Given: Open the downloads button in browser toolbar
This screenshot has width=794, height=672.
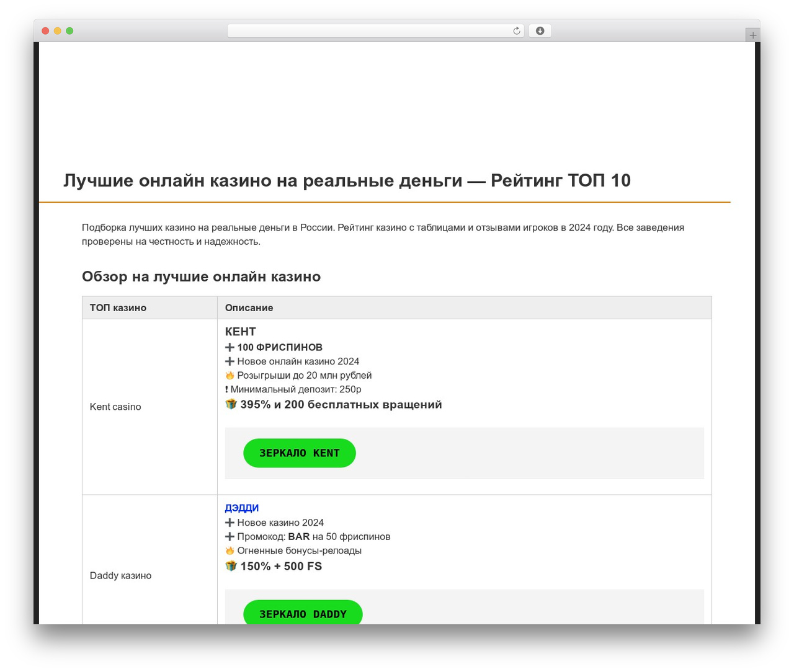Looking at the screenshot, I should point(540,31).
